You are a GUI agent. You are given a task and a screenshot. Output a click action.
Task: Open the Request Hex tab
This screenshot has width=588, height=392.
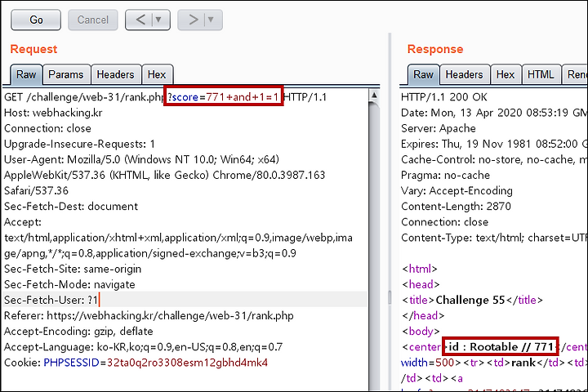click(x=157, y=74)
